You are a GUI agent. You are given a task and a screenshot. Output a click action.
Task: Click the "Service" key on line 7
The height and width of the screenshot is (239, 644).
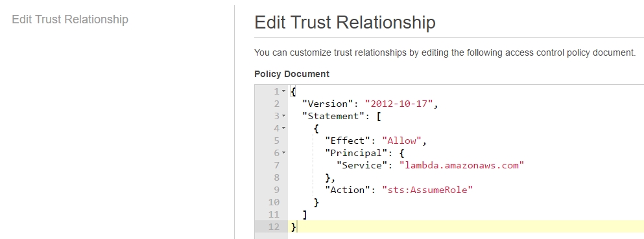click(359, 165)
